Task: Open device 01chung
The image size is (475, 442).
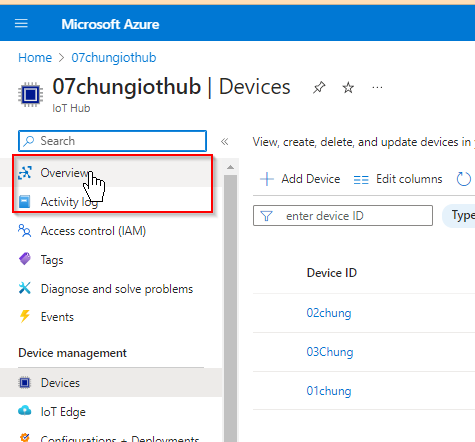Action: pos(329,391)
